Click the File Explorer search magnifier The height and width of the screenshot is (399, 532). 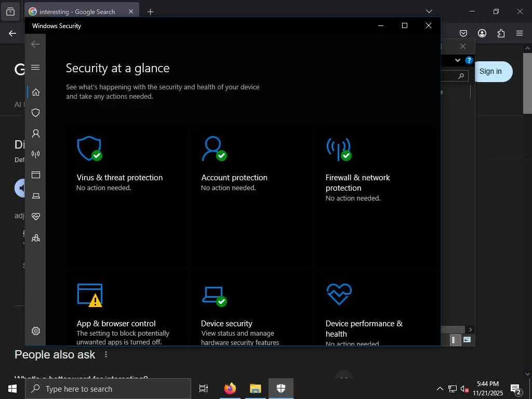(x=461, y=76)
